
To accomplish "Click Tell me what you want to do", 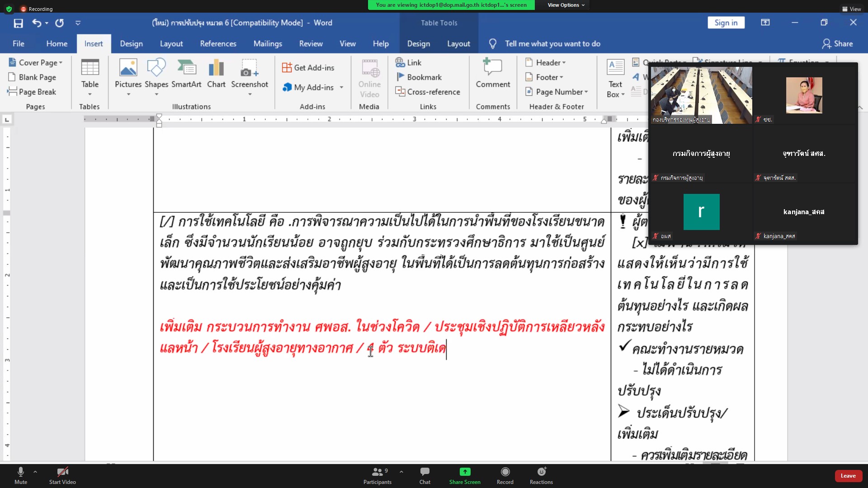I will [x=552, y=44].
